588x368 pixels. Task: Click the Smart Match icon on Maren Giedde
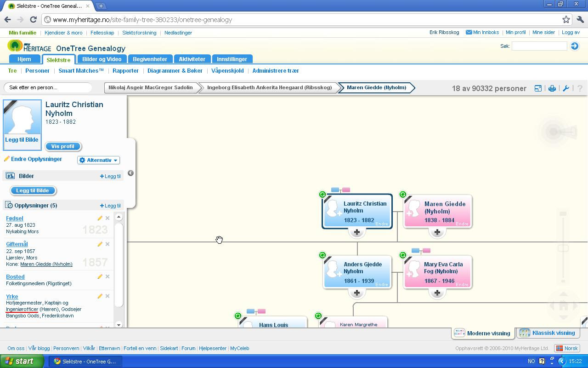(403, 195)
